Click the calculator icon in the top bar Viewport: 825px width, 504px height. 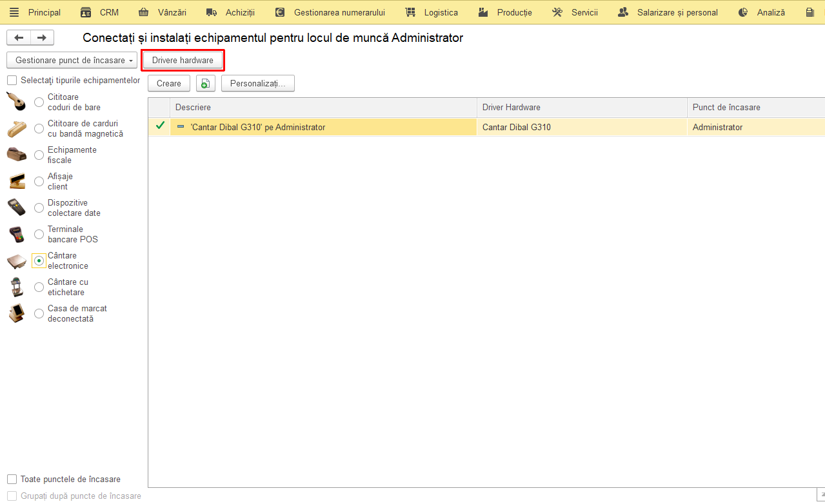pos(810,12)
